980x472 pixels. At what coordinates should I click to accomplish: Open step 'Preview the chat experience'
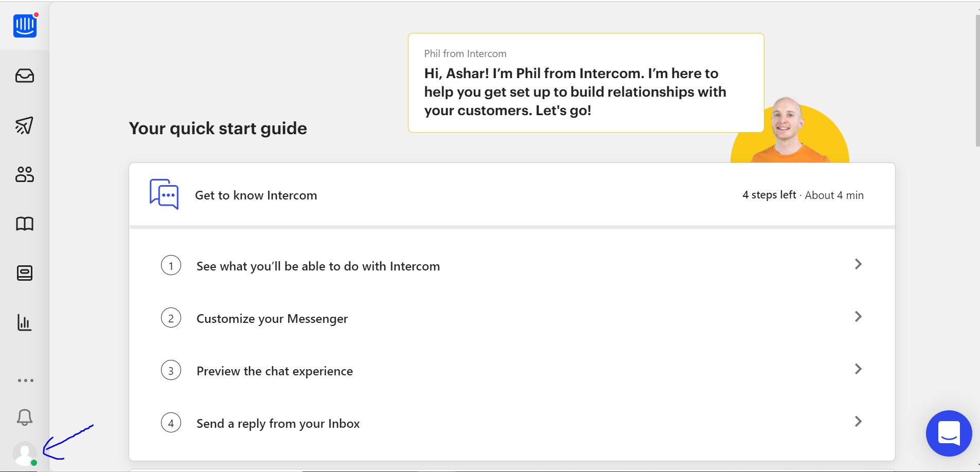click(512, 371)
